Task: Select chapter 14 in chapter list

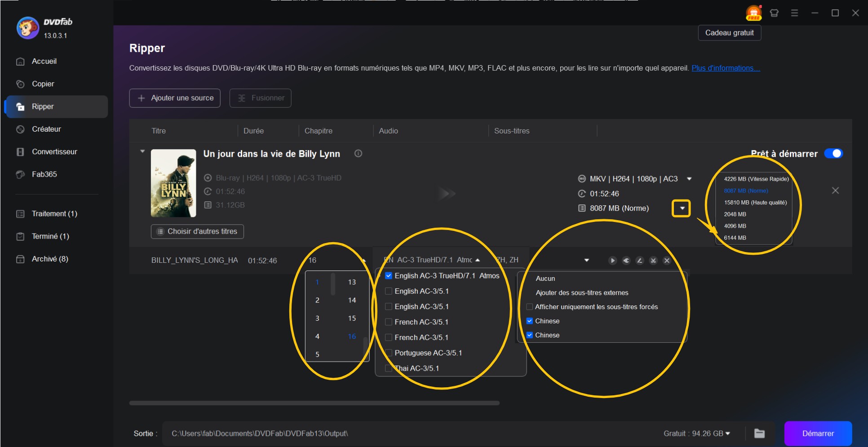Action: 352,300
